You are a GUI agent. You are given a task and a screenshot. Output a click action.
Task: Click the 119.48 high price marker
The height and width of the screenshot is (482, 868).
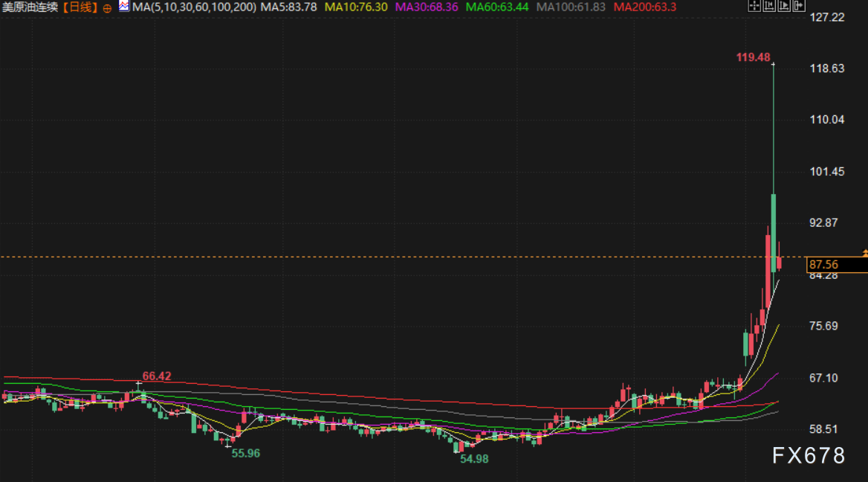pyautogui.click(x=753, y=57)
